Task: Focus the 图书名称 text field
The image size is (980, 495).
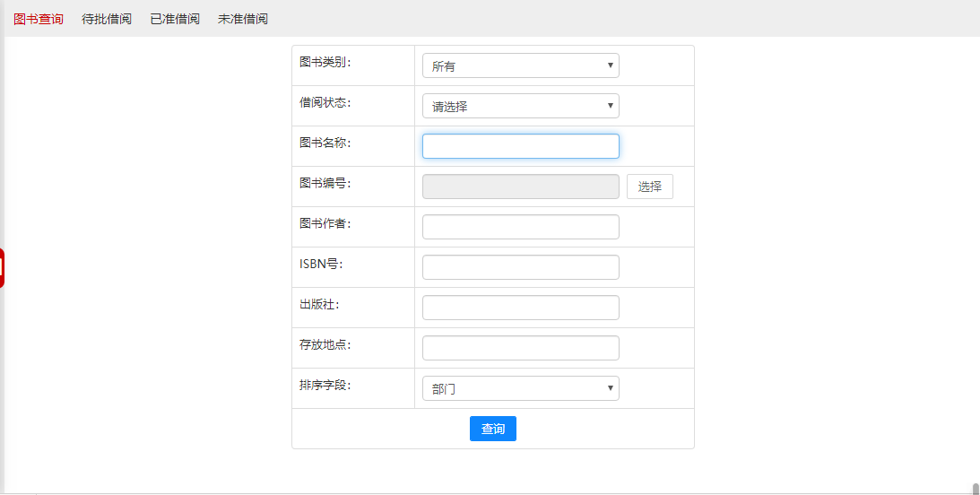Action: pyautogui.click(x=520, y=146)
